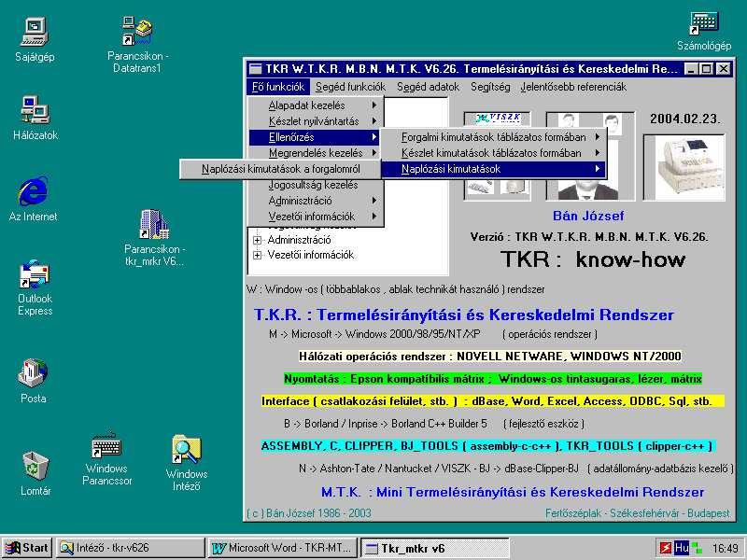Click the yellow Interface line

coord(493,401)
